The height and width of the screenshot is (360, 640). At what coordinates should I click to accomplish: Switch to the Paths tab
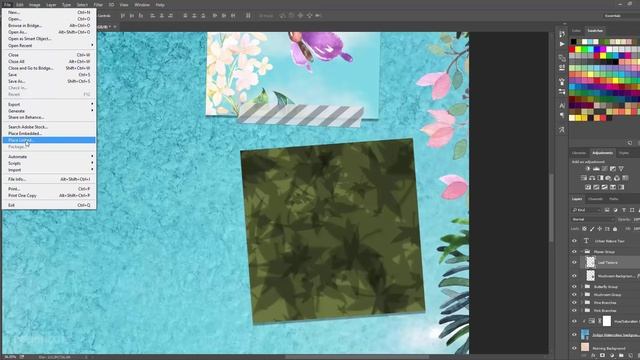[613, 199]
